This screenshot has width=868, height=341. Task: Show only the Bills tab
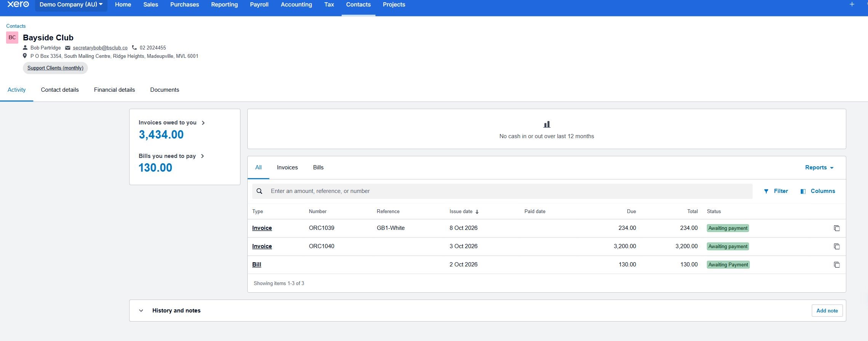click(x=318, y=167)
